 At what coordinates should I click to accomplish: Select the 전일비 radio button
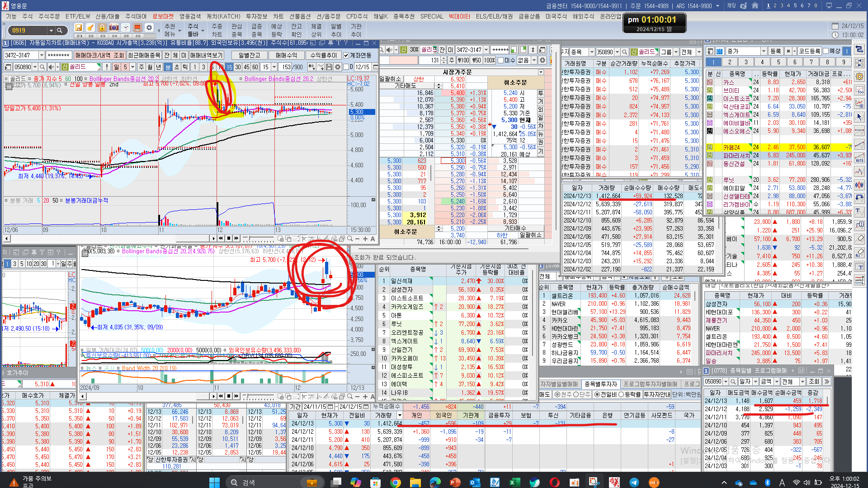597,394
